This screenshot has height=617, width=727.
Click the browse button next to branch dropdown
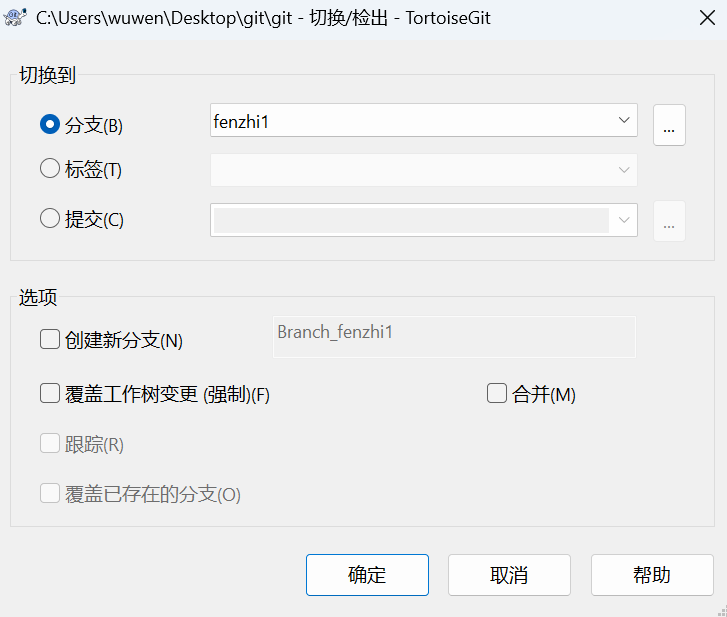coord(669,125)
